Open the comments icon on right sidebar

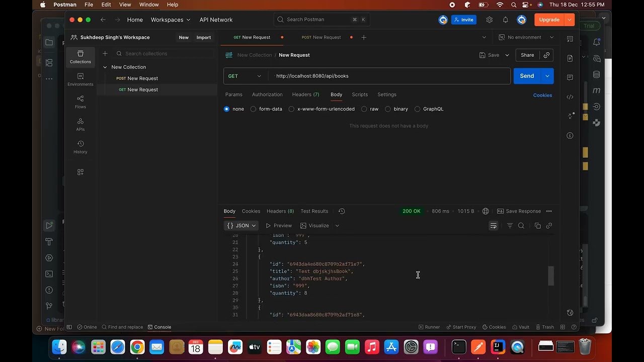[570, 77]
